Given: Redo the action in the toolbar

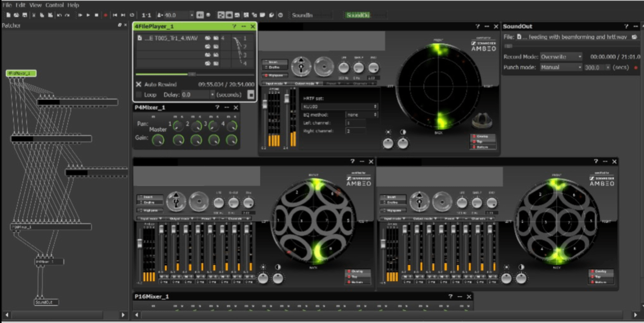Looking at the screenshot, I should point(67,15).
